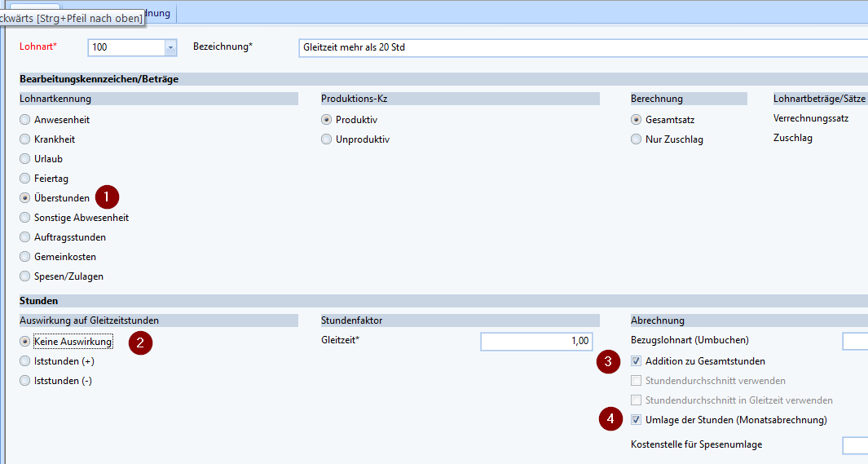Pick the Feiertag radio button
Viewport: 868px width, 464px height.
(x=25, y=179)
